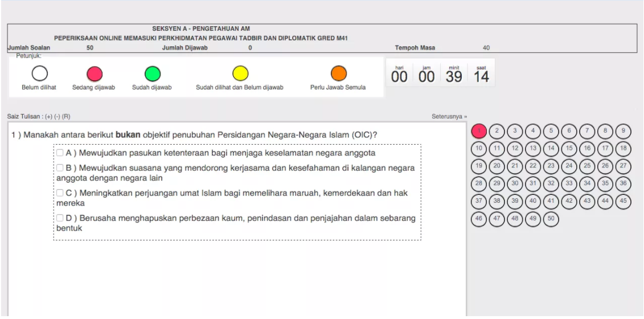Image resolution: width=644 pixels, height=319 pixels.
Task: Navigate to question 21
Action: click(515, 166)
